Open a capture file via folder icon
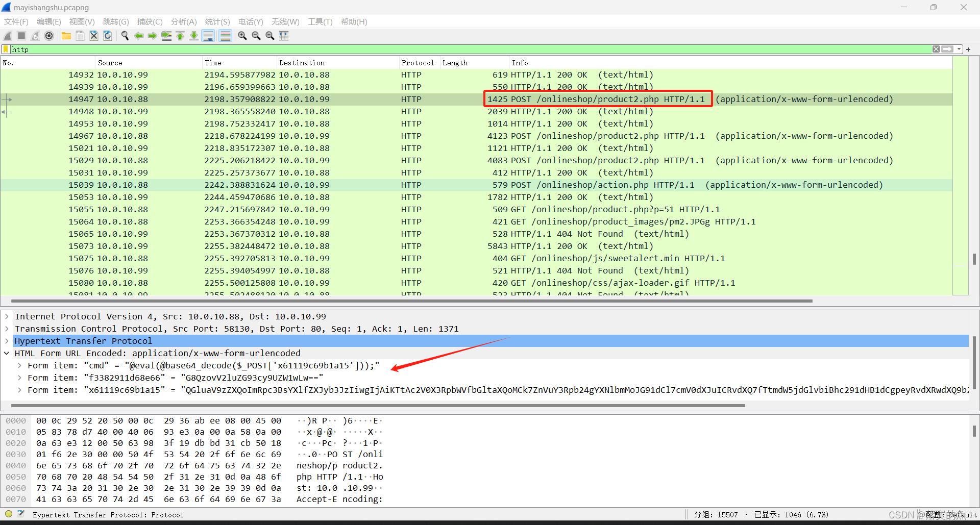Screen dimensions: 980x525 pos(66,36)
